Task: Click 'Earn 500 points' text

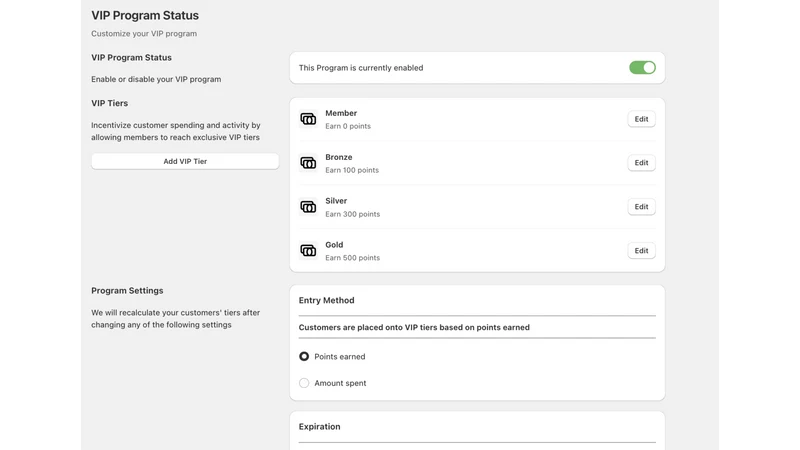Action: tap(353, 258)
